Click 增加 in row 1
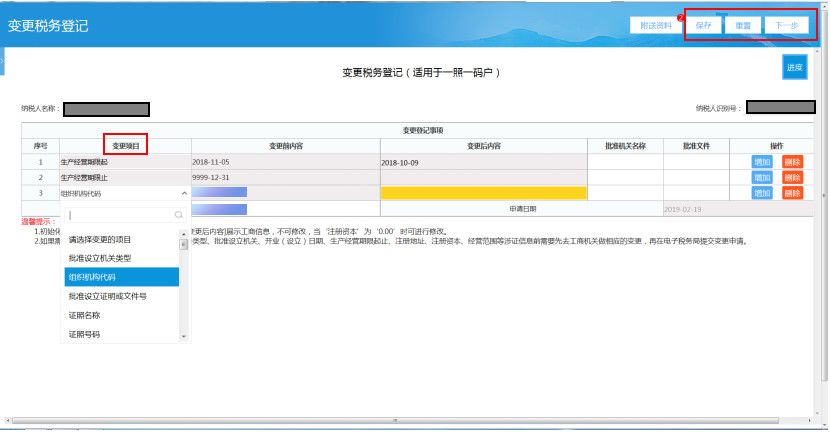The width and height of the screenshot is (830, 433). click(x=762, y=161)
